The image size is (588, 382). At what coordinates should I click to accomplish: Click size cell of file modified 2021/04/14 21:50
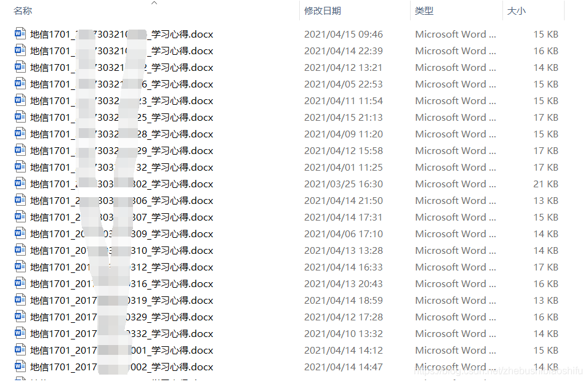click(x=546, y=200)
